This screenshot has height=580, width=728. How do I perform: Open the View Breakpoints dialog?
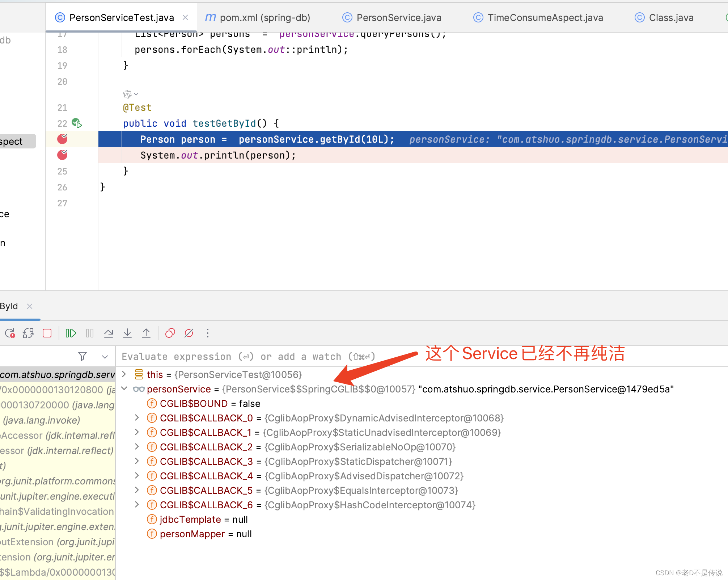click(170, 333)
